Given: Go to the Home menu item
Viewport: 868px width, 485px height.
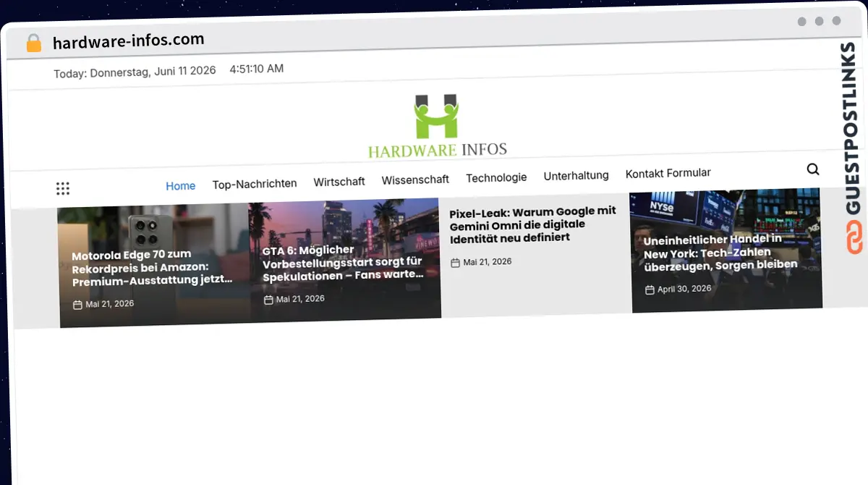Looking at the screenshot, I should click(x=181, y=186).
